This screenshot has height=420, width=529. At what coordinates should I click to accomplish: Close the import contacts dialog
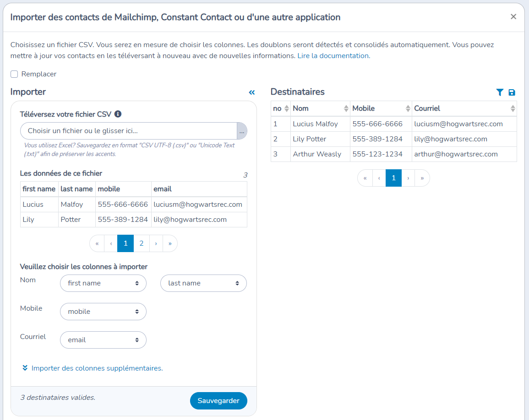pos(513,16)
